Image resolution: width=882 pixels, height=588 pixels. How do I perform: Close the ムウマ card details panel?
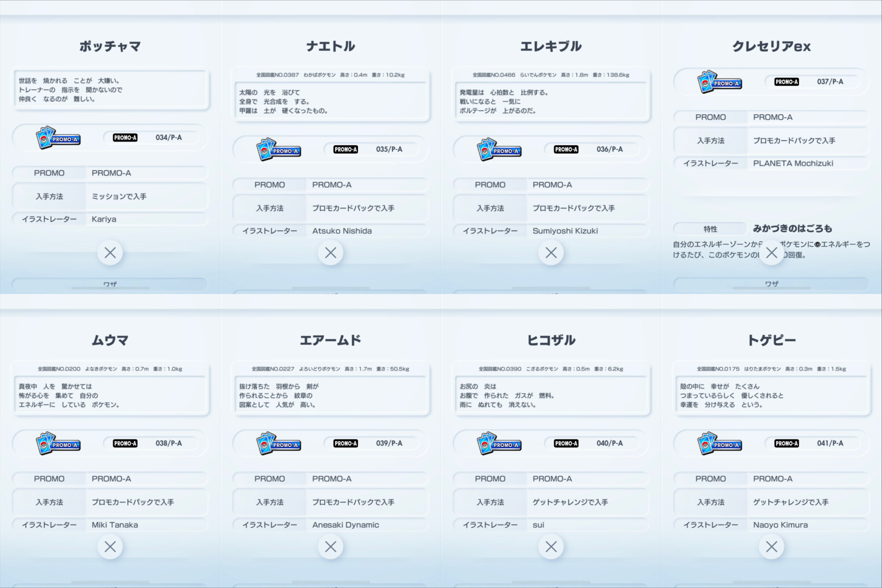coord(110,547)
